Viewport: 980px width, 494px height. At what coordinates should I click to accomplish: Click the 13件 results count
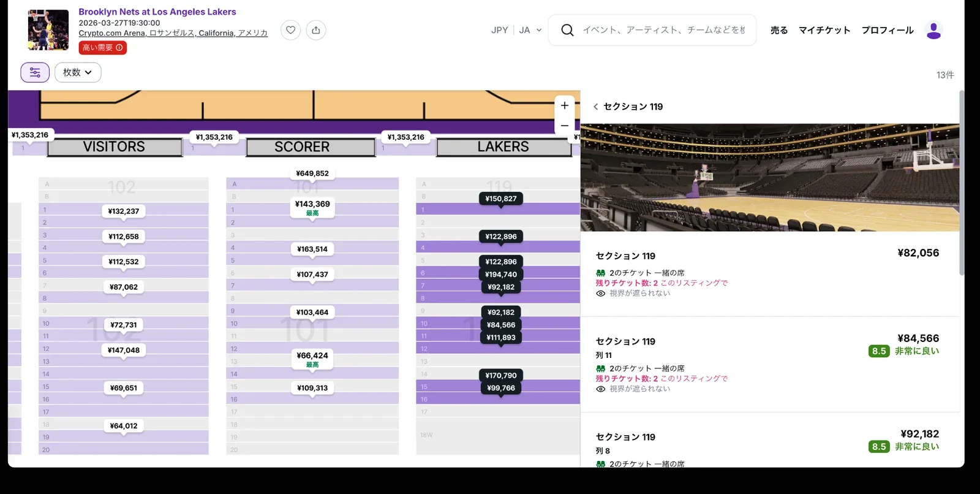pyautogui.click(x=945, y=75)
